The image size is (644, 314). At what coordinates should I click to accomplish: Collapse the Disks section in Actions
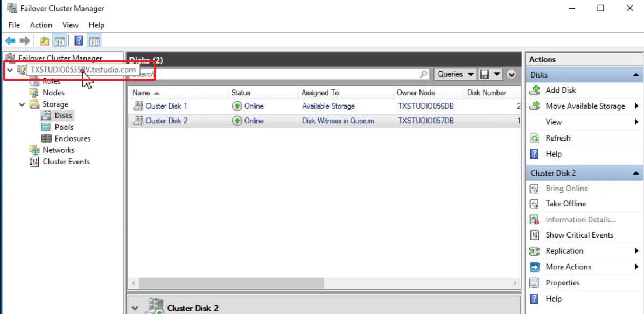pyautogui.click(x=636, y=75)
